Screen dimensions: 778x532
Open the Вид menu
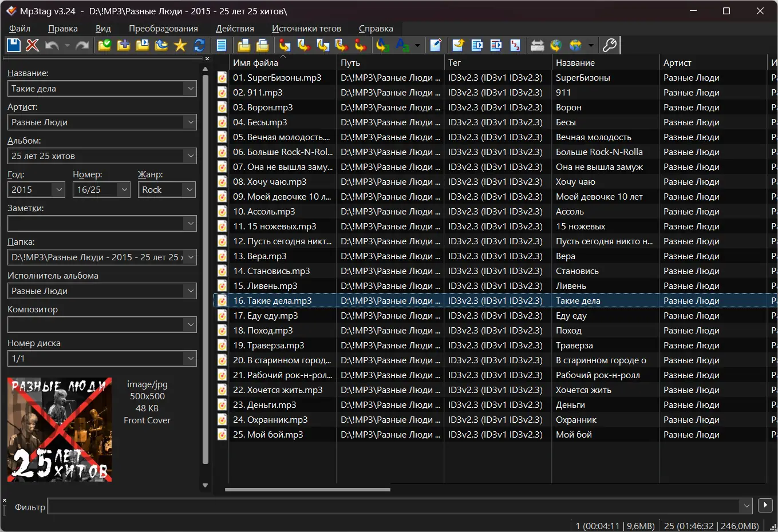point(103,29)
